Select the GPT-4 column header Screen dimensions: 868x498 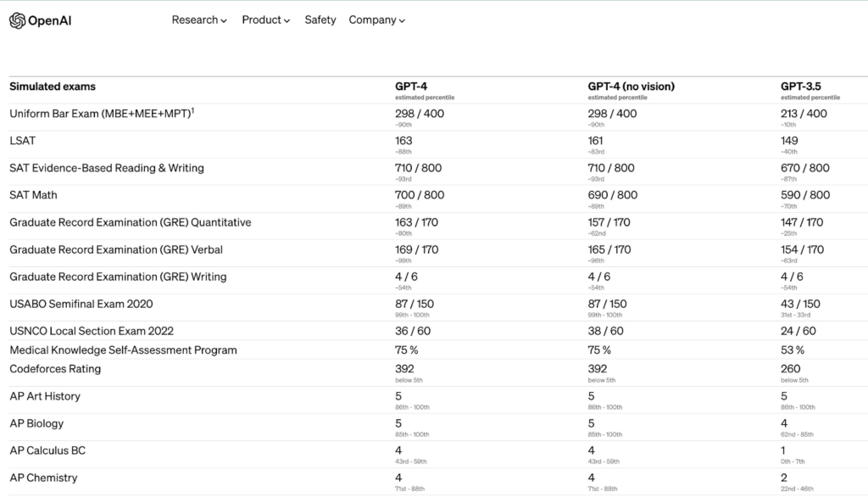(411, 87)
